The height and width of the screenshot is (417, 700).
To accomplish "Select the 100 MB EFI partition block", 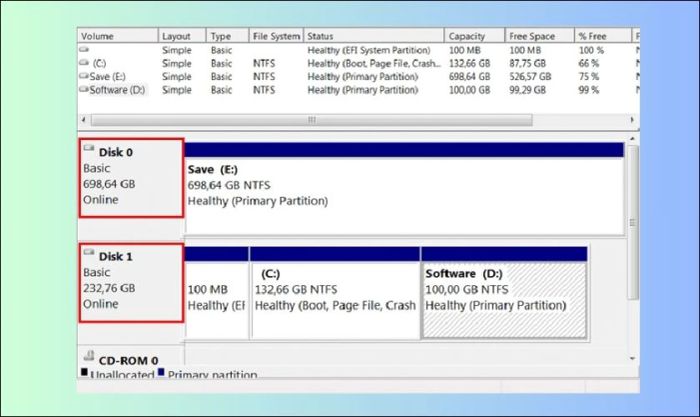I will [217, 292].
